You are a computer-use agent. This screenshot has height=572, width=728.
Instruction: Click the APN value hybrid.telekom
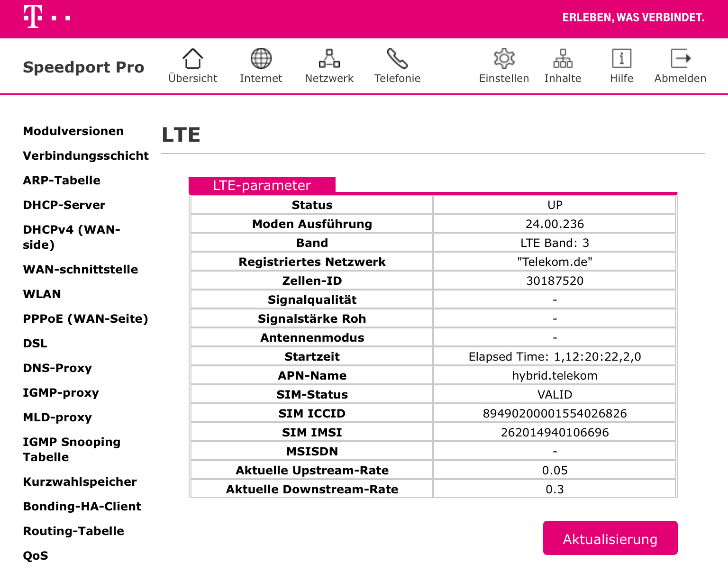pyautogui.click(x=555, y=376)
